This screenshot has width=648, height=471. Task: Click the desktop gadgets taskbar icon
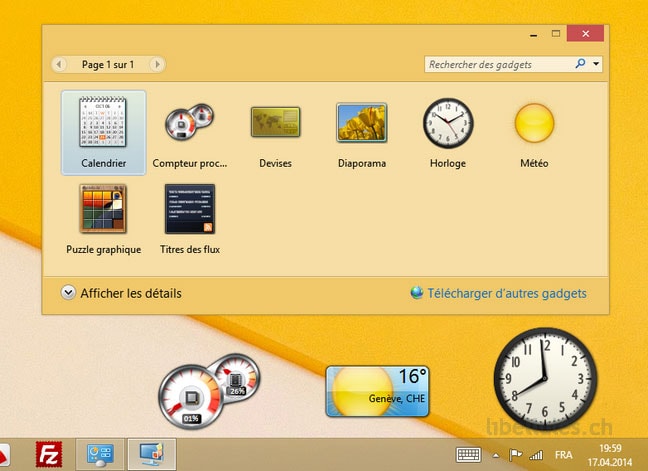pos(152,454)
